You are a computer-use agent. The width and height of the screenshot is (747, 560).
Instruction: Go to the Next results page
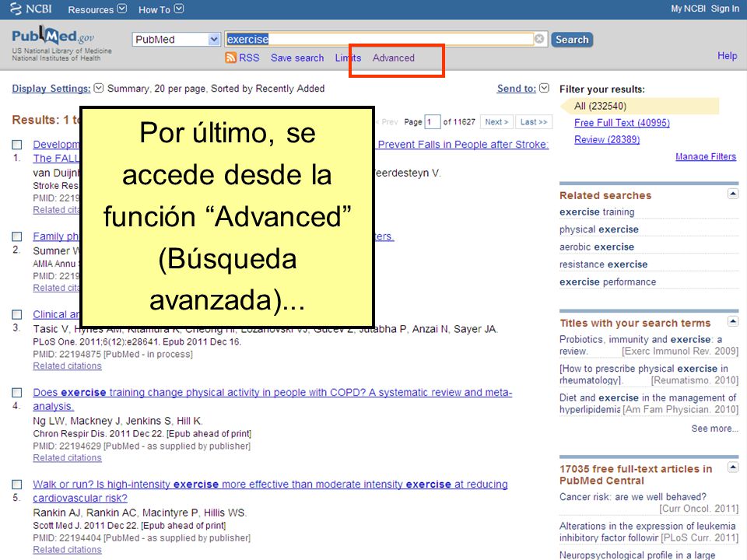496,122
